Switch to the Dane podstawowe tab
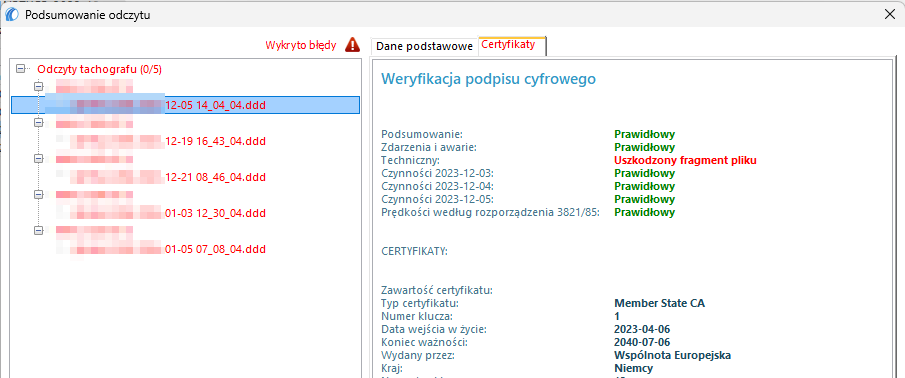Viewport: 905px width, 378px height. 424,46
